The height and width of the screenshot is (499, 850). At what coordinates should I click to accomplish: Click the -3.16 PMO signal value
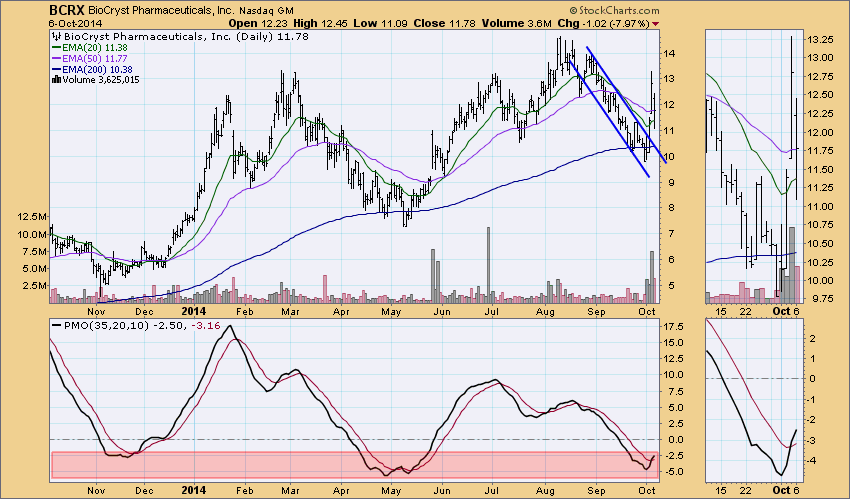[206, 326]
